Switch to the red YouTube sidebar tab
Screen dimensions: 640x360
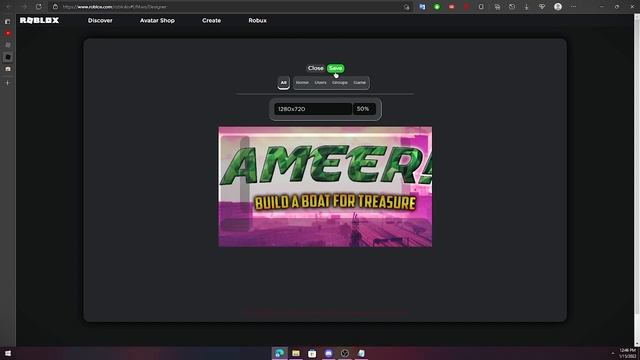tap(8, 33)
